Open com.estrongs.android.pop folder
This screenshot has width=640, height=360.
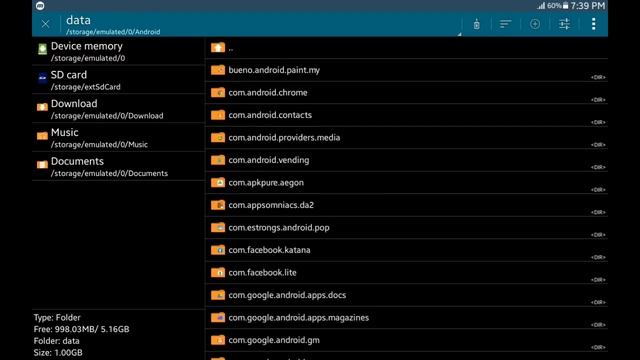(407, 227)
